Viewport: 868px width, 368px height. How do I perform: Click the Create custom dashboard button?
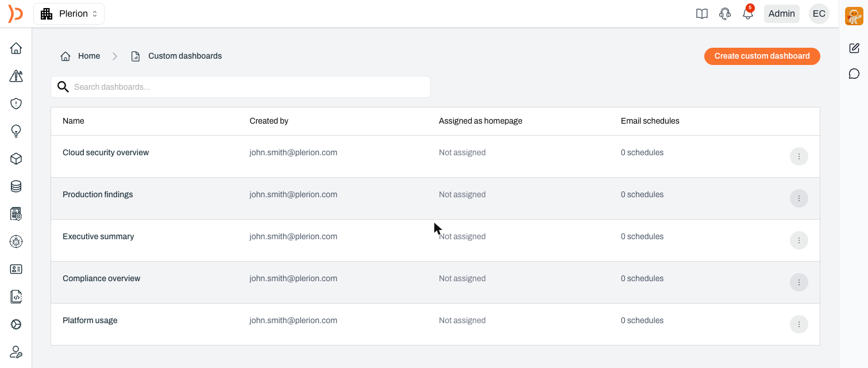(762, 56)
